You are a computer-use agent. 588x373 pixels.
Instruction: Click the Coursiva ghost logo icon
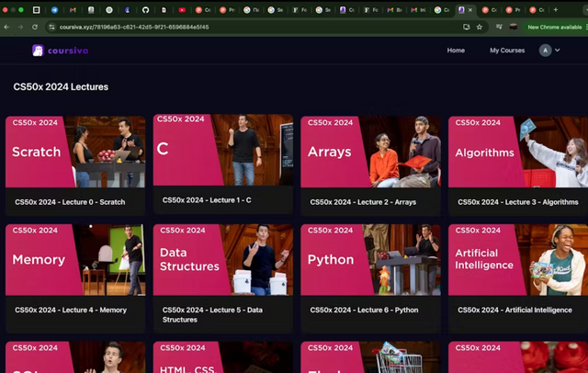38,51
